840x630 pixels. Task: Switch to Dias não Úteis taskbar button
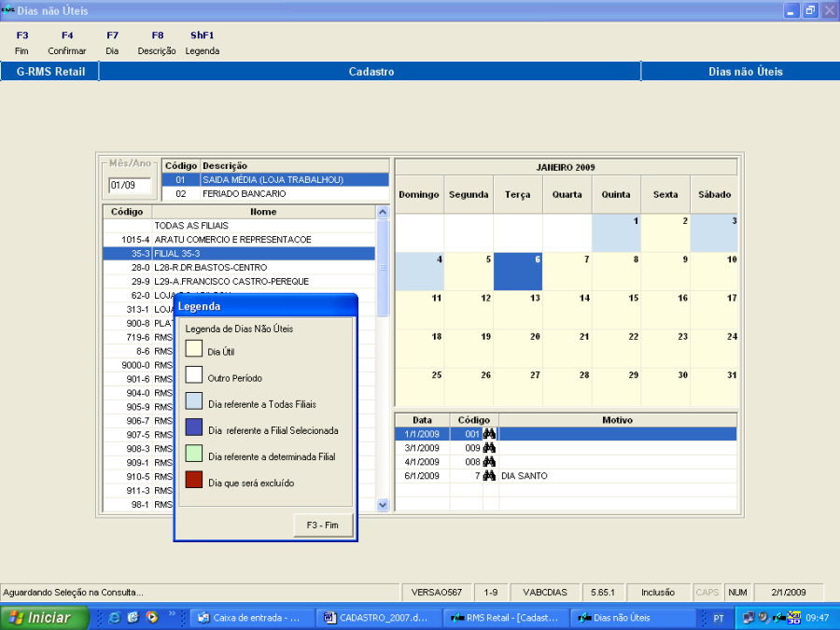(x=632, y=618)
